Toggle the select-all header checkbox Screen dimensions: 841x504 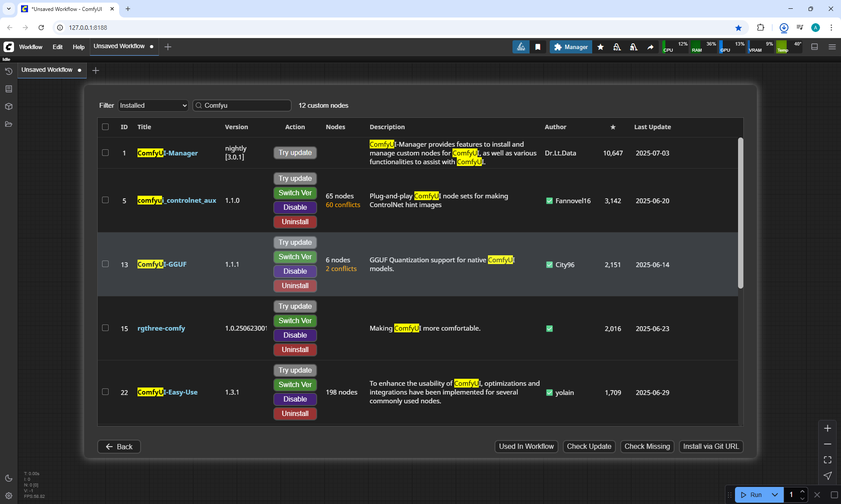tap(105, 127)
